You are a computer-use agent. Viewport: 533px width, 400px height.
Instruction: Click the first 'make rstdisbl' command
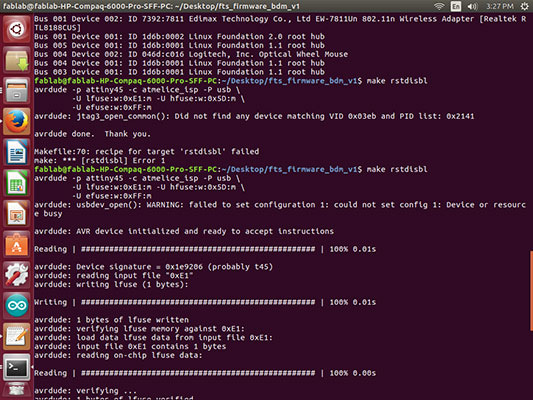(x=397, y=81)
